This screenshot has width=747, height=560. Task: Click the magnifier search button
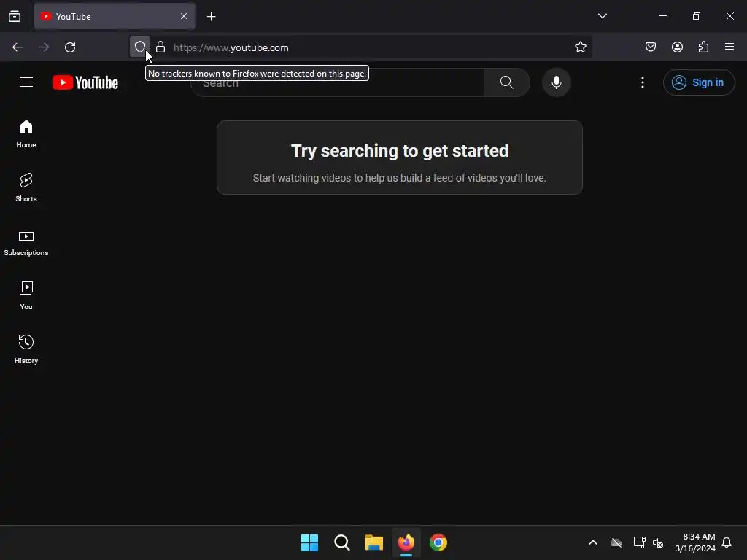(507, 82)
